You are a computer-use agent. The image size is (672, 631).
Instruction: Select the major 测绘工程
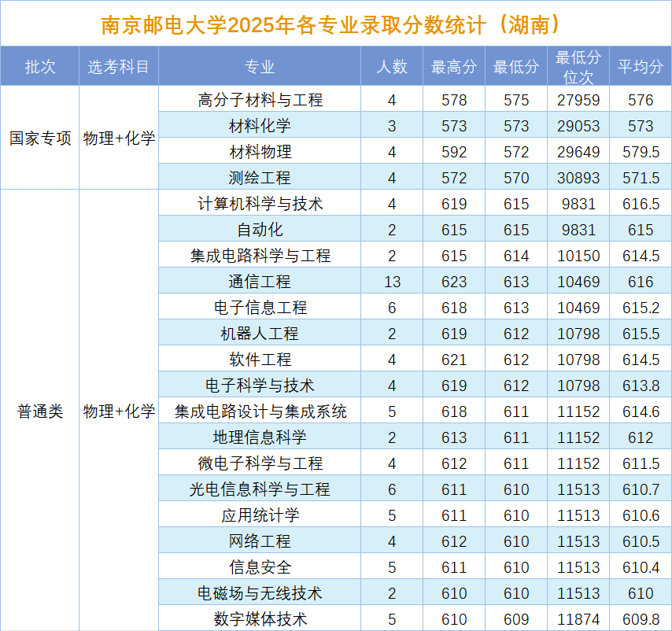(260, 177)
